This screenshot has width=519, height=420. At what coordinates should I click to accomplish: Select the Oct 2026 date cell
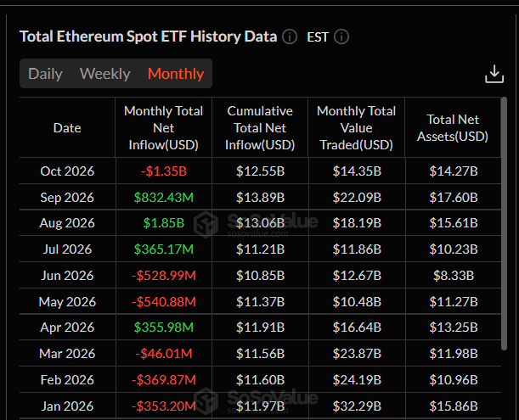click(67, 171)
